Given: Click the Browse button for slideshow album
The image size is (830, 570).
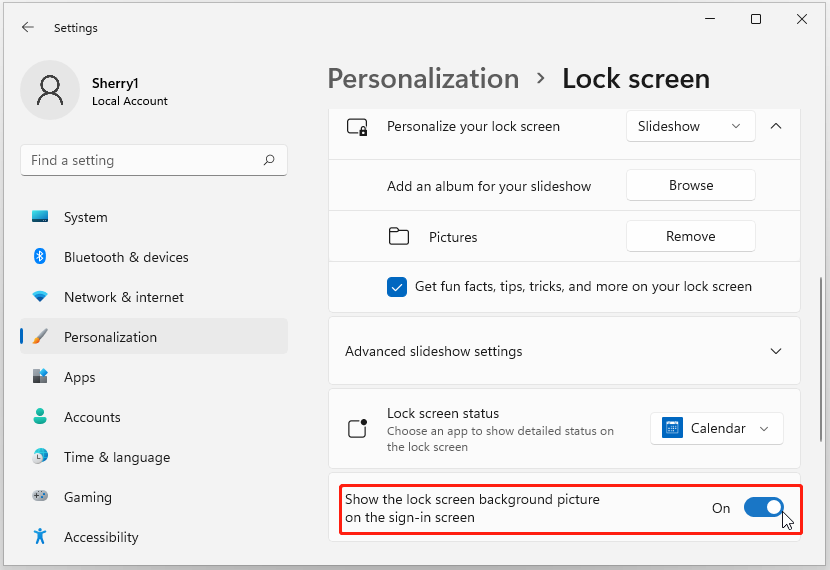Looking at the screenshot, I should point(690,185).
